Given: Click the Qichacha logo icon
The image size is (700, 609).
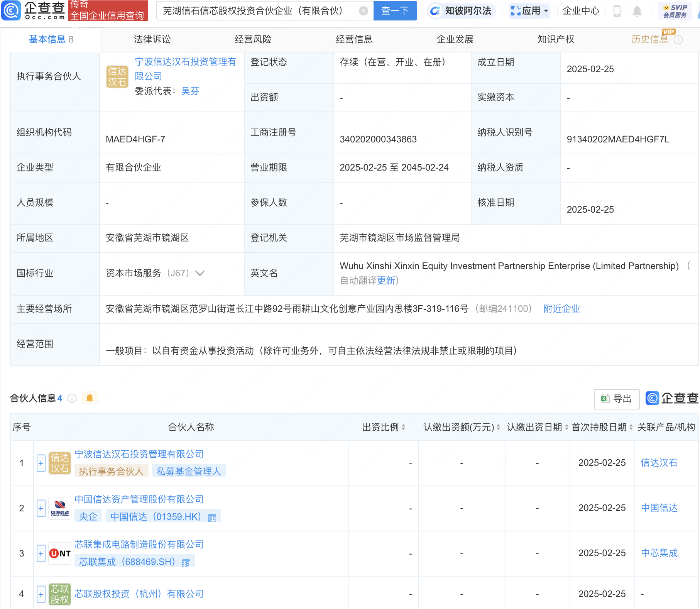Looking at the screenshot, I should pos(11,10).
